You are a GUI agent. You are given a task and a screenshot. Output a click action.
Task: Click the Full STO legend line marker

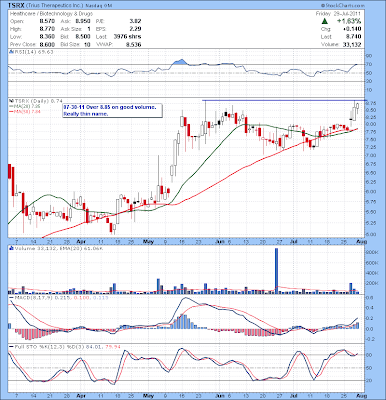coord(11,347)
